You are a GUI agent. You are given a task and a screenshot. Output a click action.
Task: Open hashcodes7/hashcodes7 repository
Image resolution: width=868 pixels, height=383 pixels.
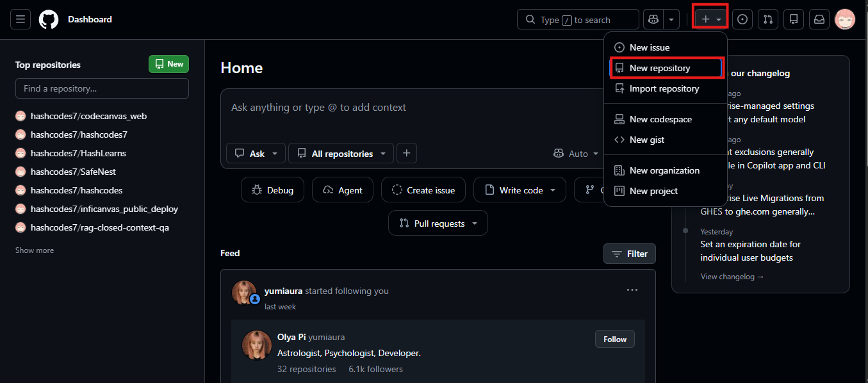point(79,134)
